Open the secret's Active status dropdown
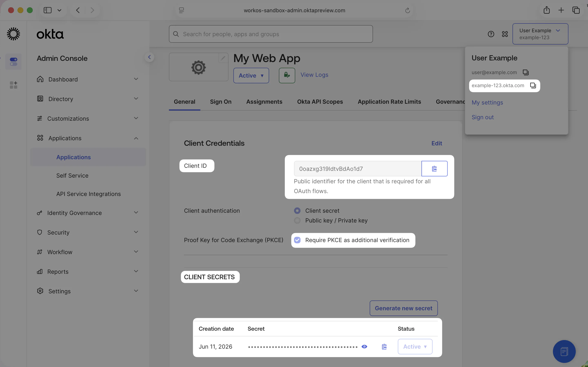 click(415, 347)
